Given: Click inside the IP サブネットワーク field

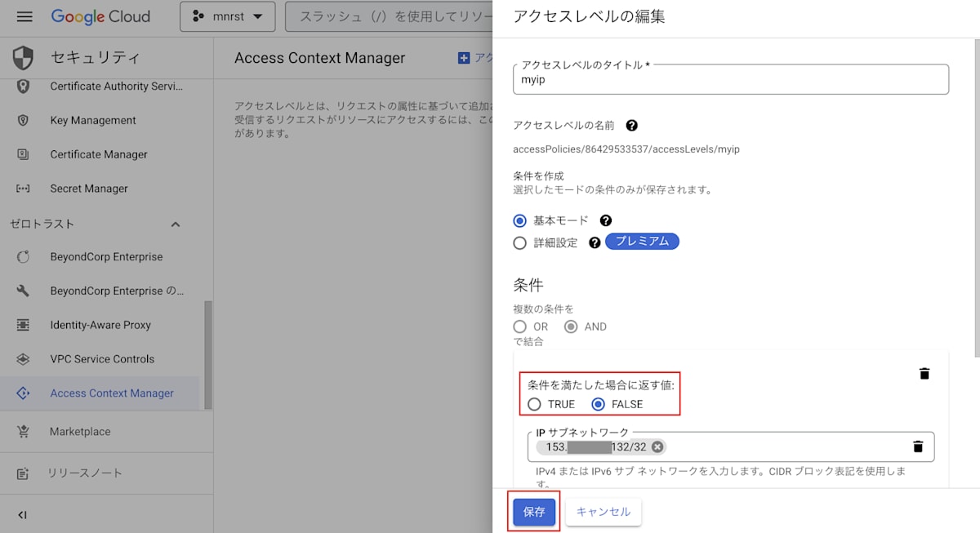Looking at the screenshot, I should (x=731, y=446).
